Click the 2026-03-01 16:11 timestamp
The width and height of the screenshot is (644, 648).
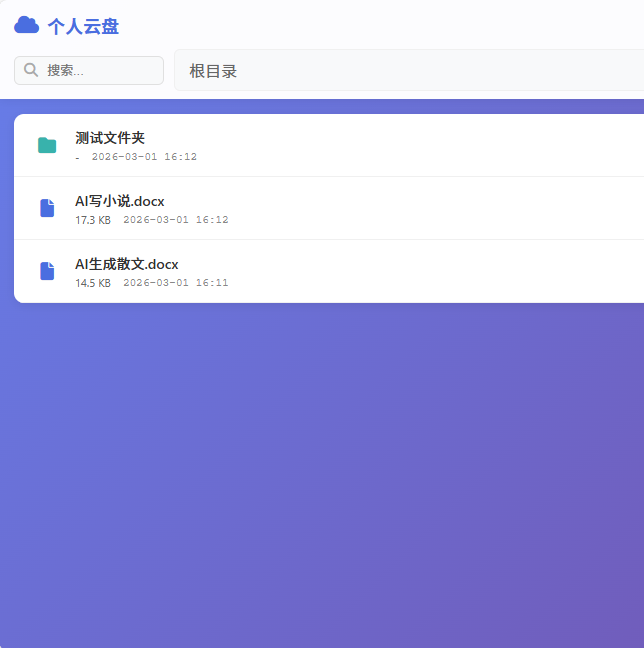pos(176,283)
